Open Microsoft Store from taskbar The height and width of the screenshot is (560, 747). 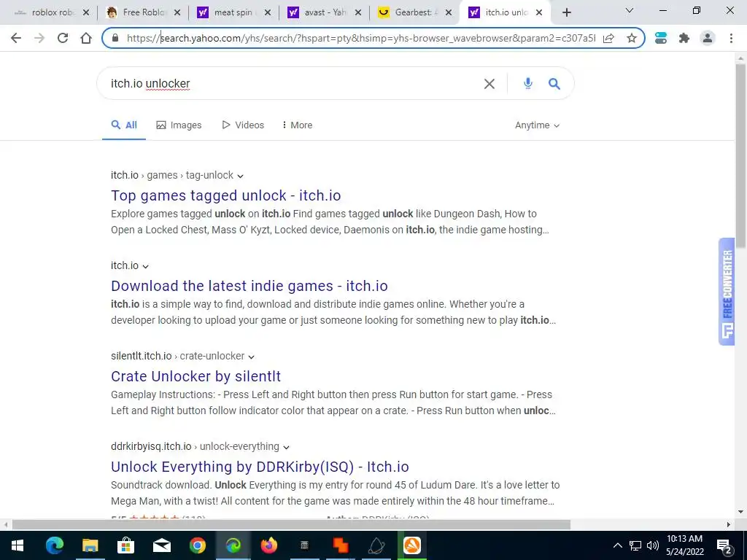pos(125,545)
